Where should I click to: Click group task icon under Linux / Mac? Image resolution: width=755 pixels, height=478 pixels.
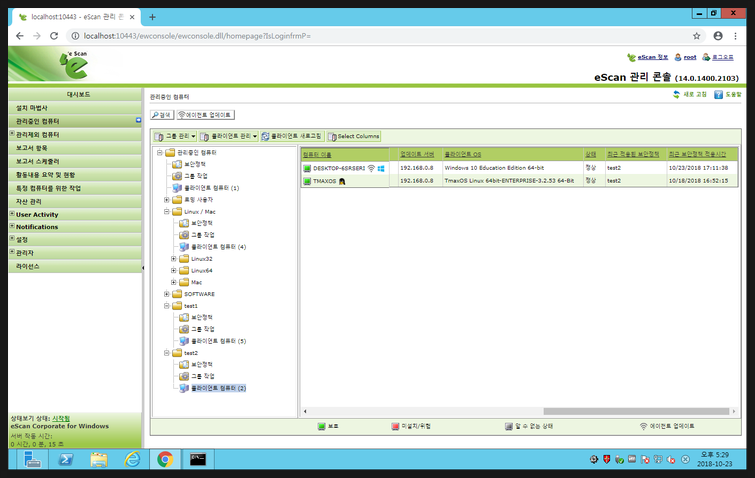[184, 235]
